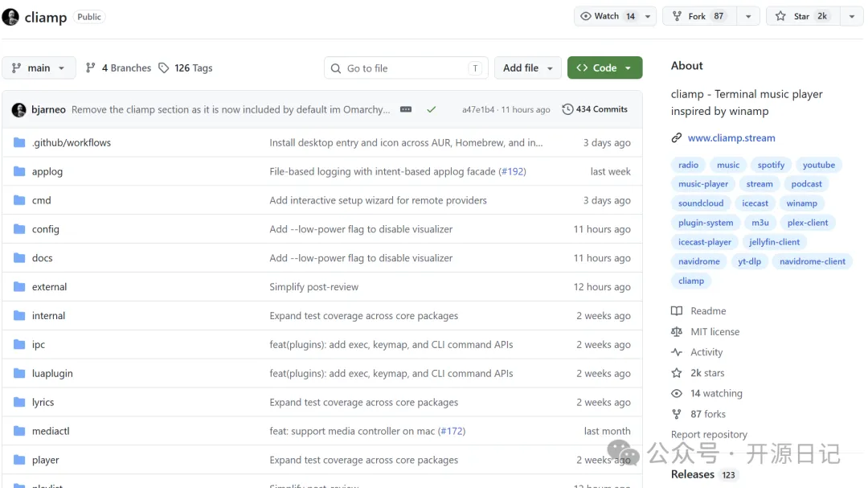Click the Readme book icon
The width and height of the screenshot is (868, 488).
677,311
